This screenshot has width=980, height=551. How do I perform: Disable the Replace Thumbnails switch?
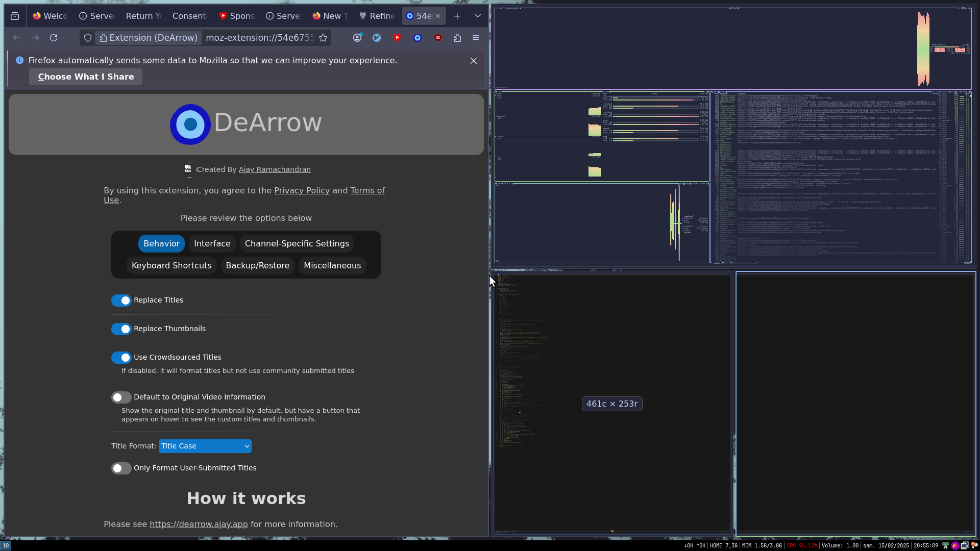click(x=121, y=329)
